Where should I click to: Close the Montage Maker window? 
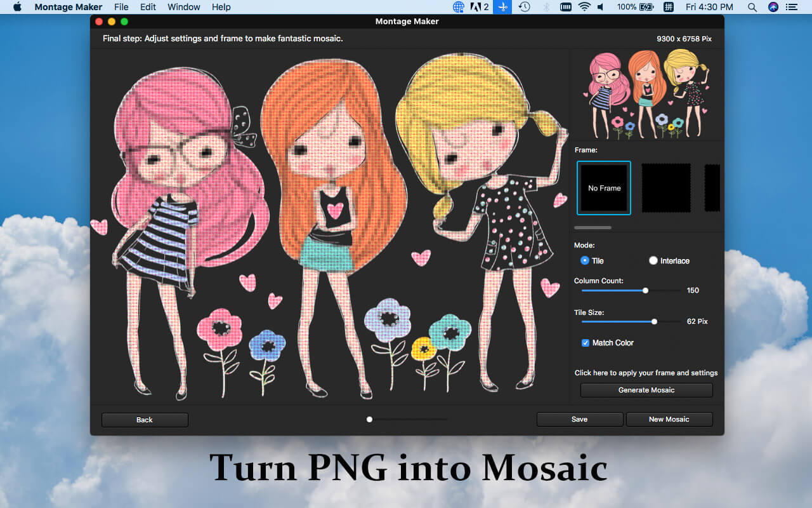pos(99,21)
